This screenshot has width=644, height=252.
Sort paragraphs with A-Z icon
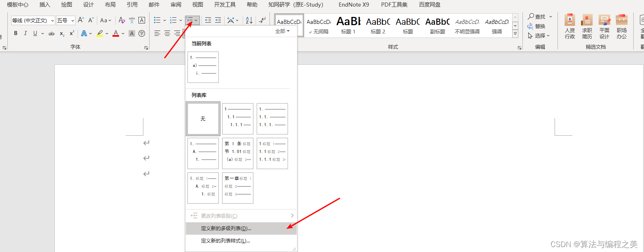coord(249,20)
